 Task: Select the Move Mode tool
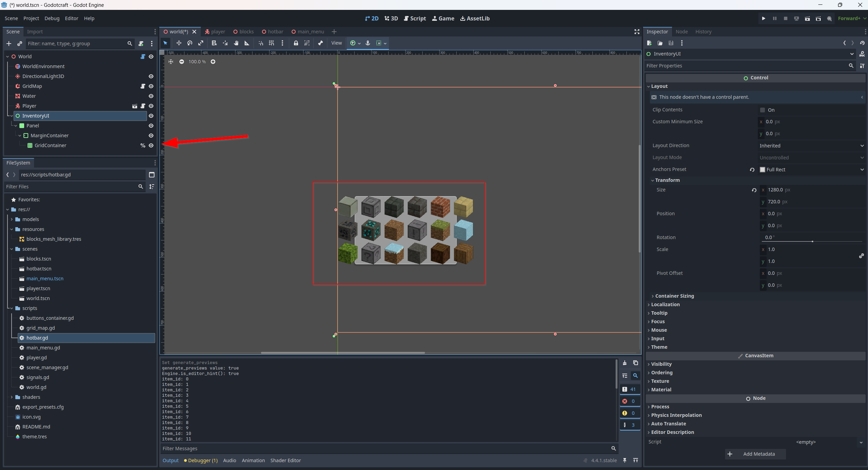point(179,43)
